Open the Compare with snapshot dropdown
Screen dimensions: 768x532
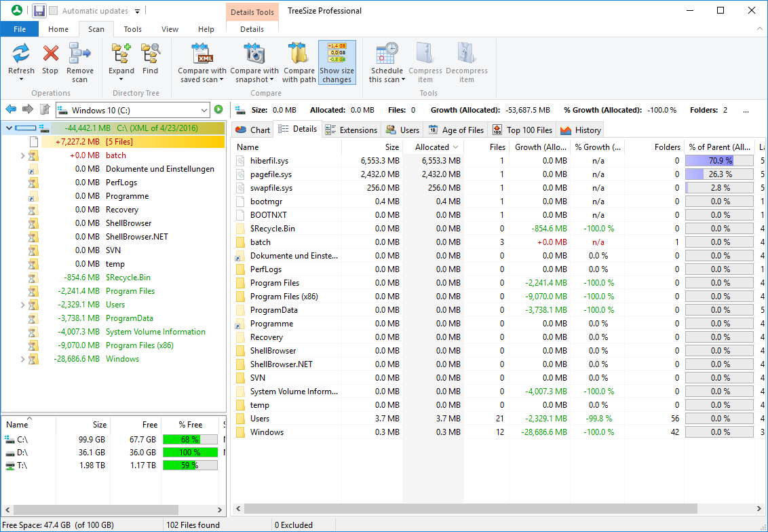click(x=254, y=79)
